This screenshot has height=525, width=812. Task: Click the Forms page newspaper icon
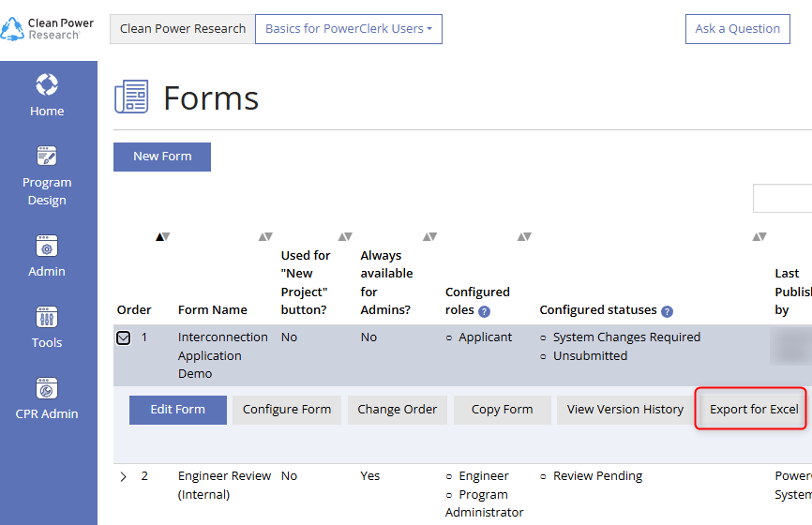[131, 97]
